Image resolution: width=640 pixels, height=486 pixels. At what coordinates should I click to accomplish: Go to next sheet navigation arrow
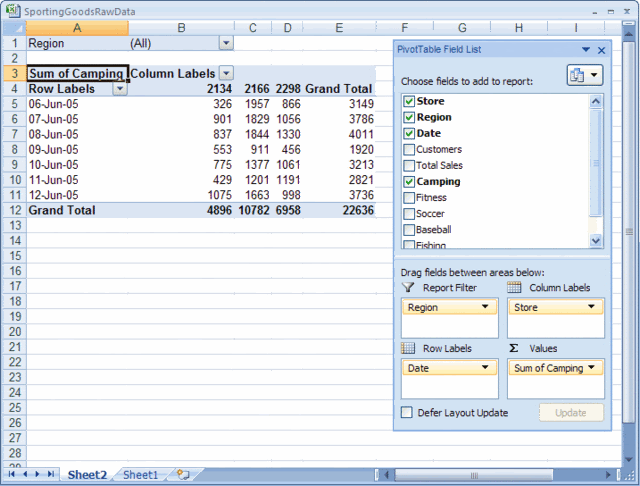coord(37,474)
